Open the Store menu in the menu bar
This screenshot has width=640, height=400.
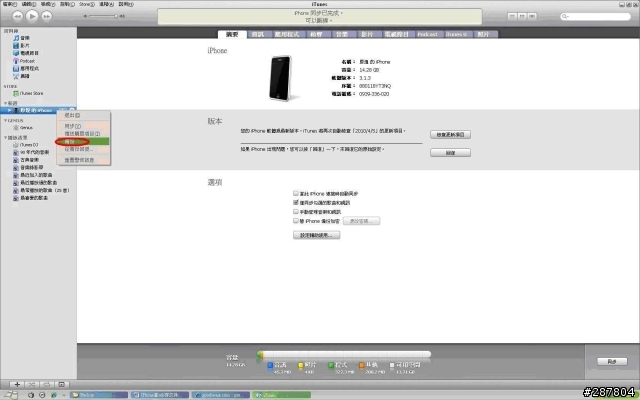pyautogui.click(x=87, y=4)
